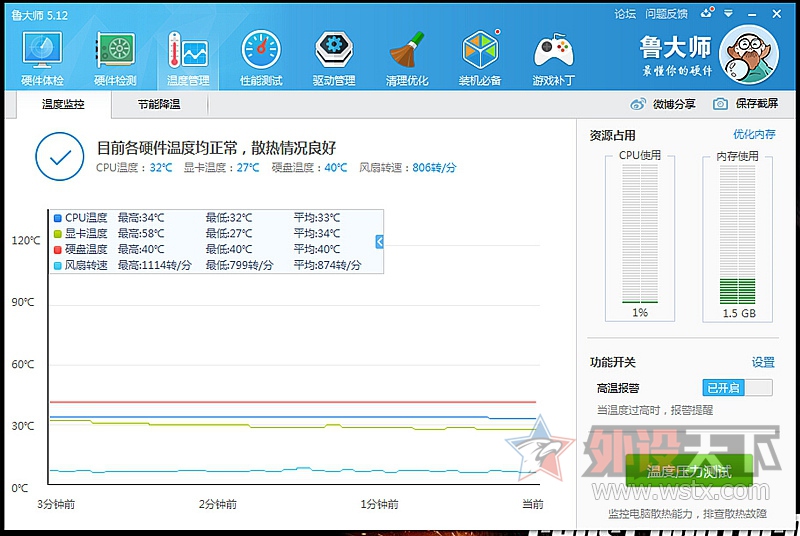Open 论坛 forum link
This screenshot has width=800, height=536.
pos(625,14)
